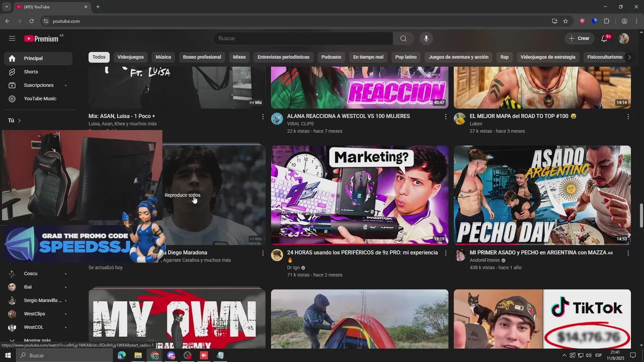Open the Marketing? 9z PRO thumbnail
The height and width of the screenshot is (362, 644).
click(x=360, y=195)
